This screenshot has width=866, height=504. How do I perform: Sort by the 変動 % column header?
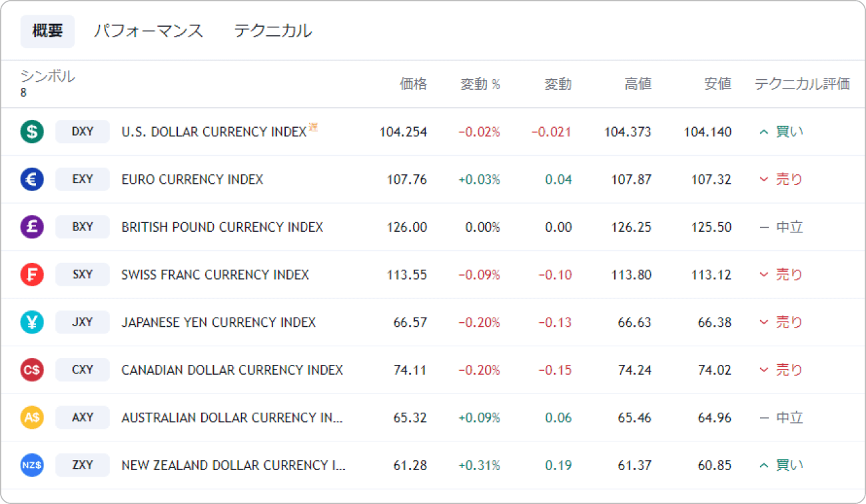(x=480, y=84)
